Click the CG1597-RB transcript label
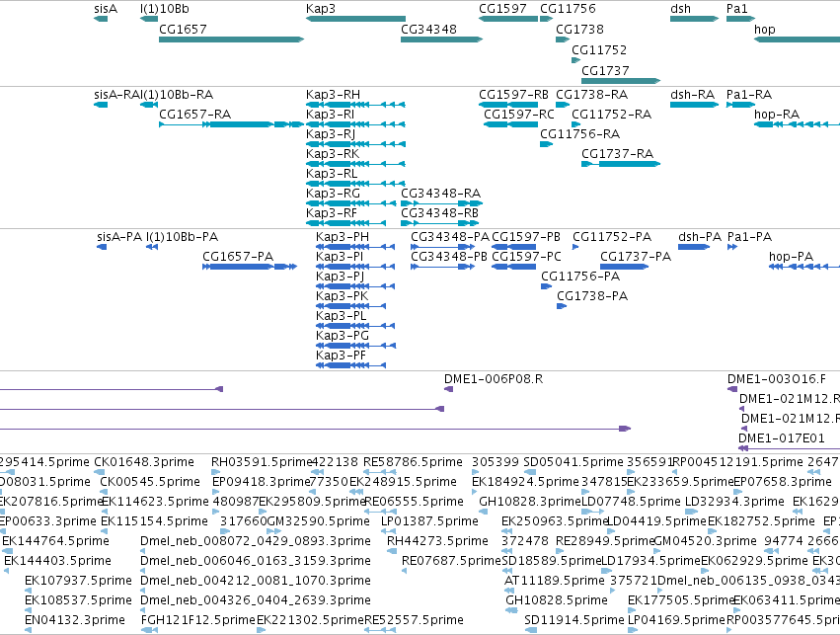The image size is (840, 635). [513, 95]
